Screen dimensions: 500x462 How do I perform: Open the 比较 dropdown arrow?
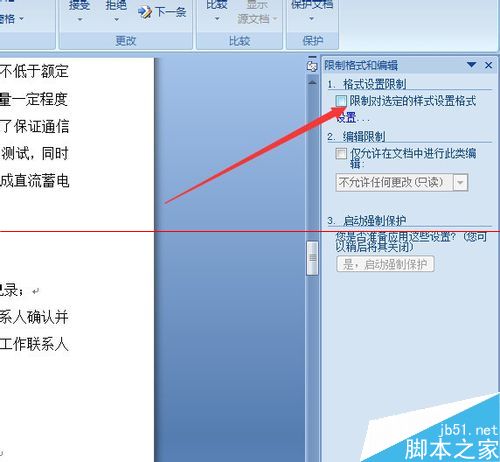217,19
